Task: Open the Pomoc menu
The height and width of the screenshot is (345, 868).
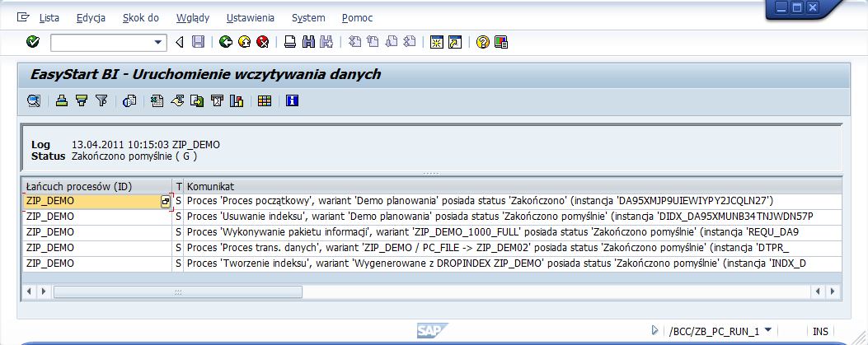Action: coord(357,17)
